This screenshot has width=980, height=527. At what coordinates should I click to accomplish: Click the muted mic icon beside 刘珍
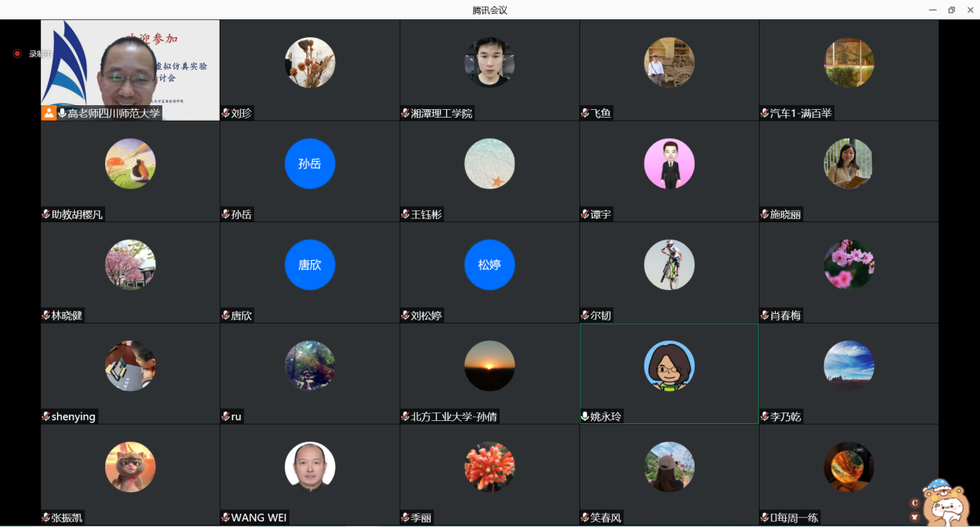pos(226,113)
